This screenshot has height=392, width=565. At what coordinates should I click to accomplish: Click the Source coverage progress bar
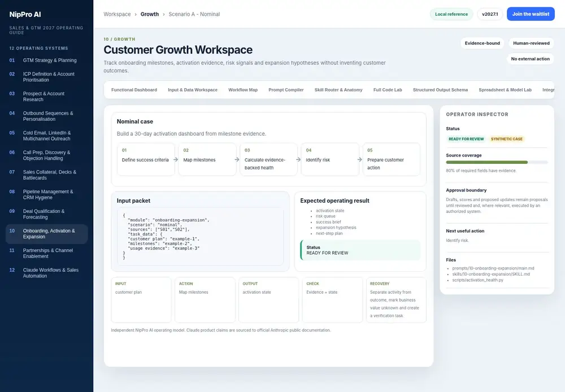pyautogui.click(x=497, y=163)
